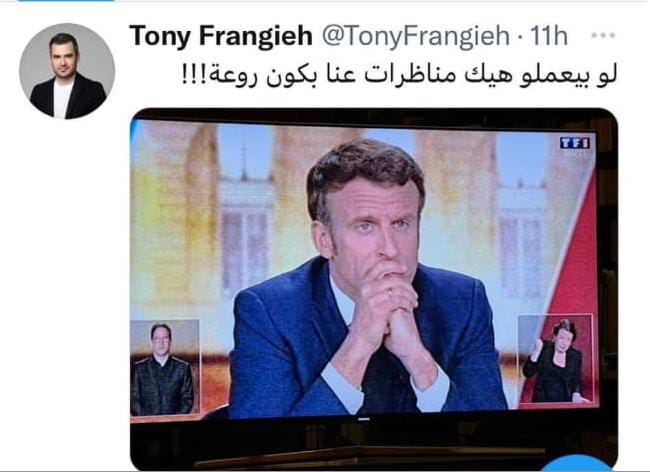
Task: Click the inset picture of man with glasses
Action: 165,368
